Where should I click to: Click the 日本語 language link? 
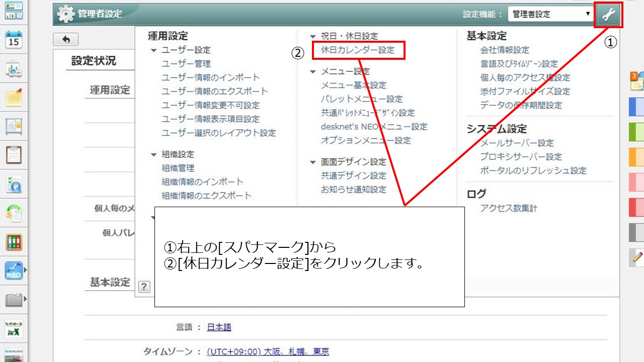tap(219, 327)
